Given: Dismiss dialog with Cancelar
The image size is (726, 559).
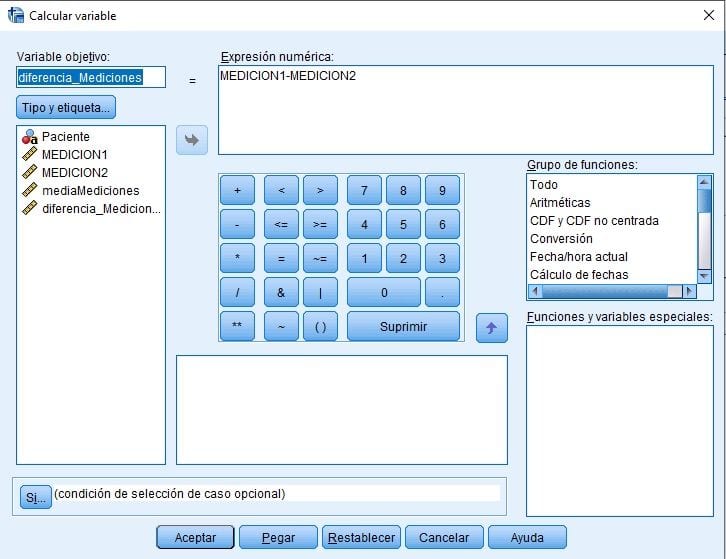Looking at the screenshot, I should [x=444, y=537].
